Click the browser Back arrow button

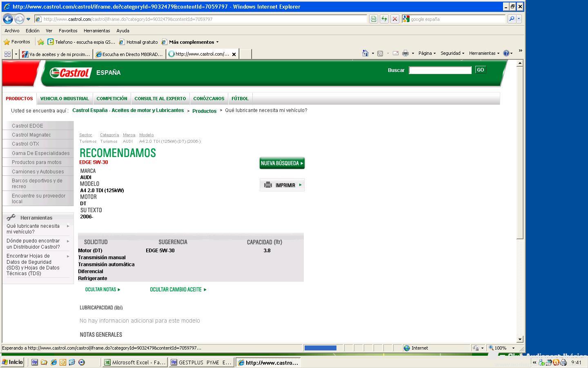[8, 19]
